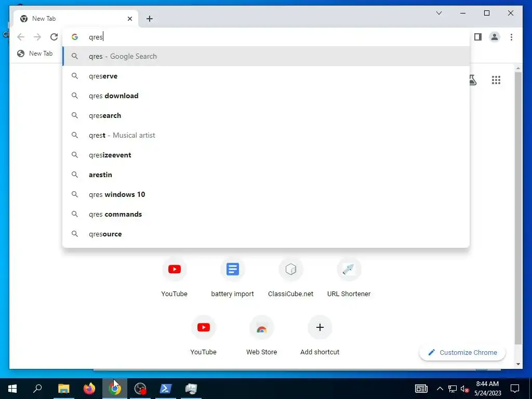The image size is (532, 399).
Task: Choose 'qresizeevent' suggestion
Action: (267, 155)
